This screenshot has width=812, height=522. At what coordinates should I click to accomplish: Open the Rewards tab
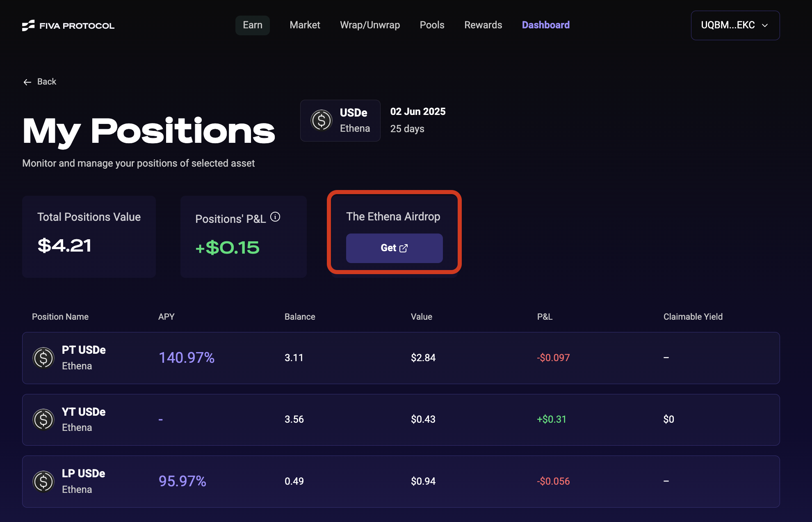click(483, 25)
